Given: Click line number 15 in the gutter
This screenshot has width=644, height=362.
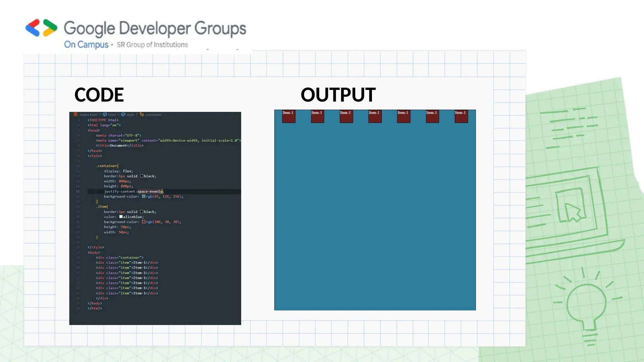Looking at the screenshot, I should click(x=78, y=191).
